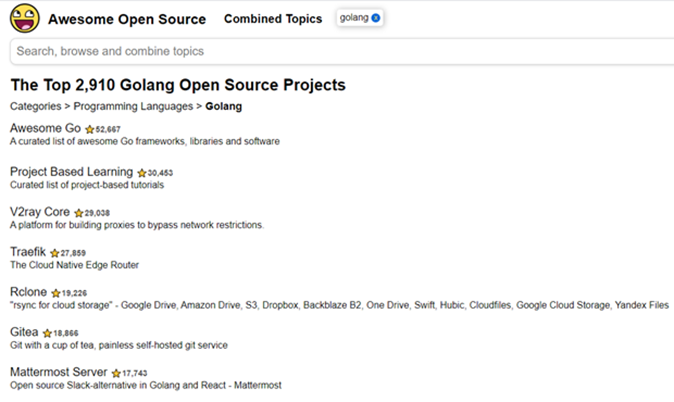The height and width of the screenshot is (402, 674).
Task: Click 'A platform for building proxies' description
Action: (137, 225)
